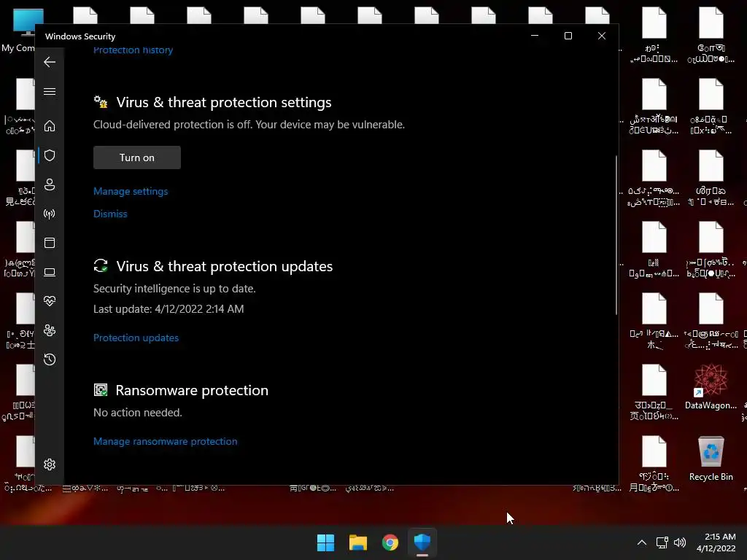
Task: Click the Last update timestamp text
Action: point(169,309)
